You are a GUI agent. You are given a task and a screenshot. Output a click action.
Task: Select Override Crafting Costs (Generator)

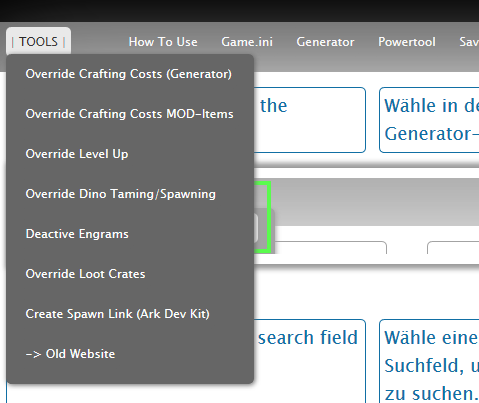click(129, 74)
